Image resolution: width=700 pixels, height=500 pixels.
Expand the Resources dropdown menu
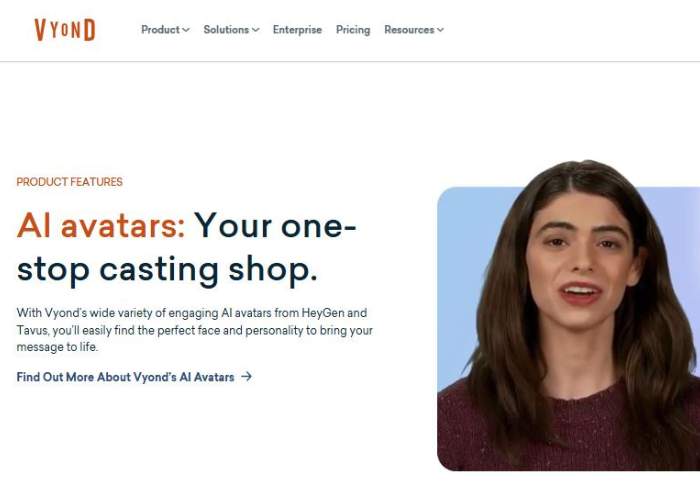(x=414, y=30)
